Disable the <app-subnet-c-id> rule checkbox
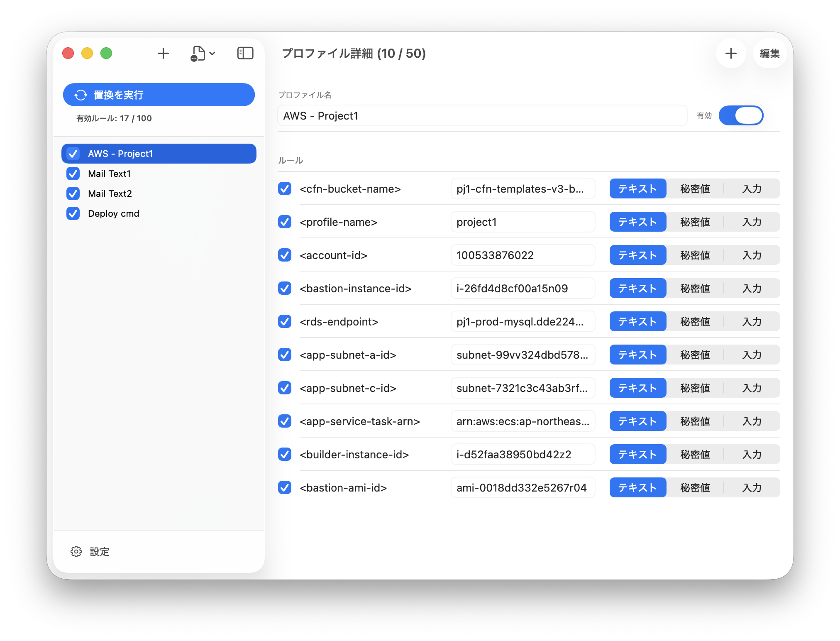 click(285, 388)
